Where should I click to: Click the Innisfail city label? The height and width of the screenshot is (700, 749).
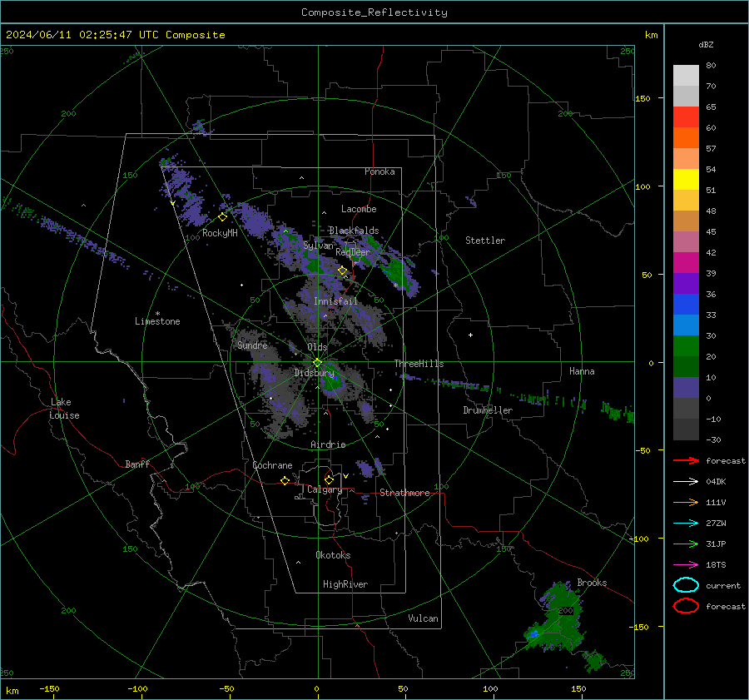tap(336, 301)
